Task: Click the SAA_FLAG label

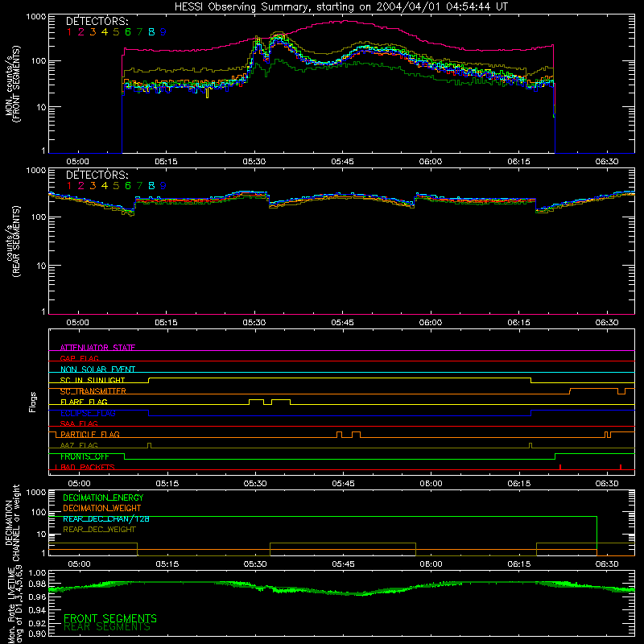Action: point(79,423)
